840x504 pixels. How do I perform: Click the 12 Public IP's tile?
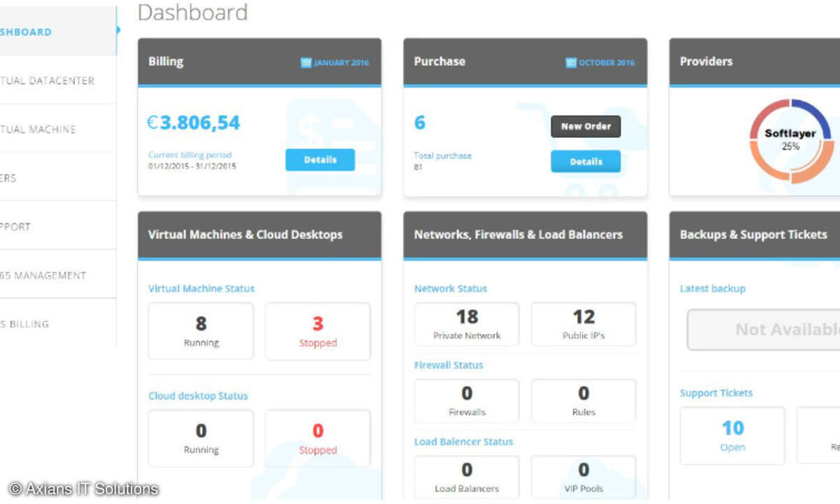tap(584, 324)
